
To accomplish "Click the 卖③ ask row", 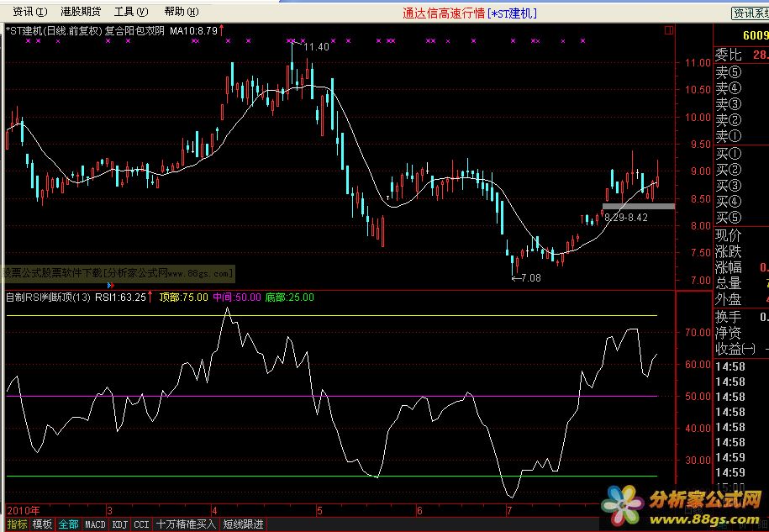I will [x=741, y=104].
